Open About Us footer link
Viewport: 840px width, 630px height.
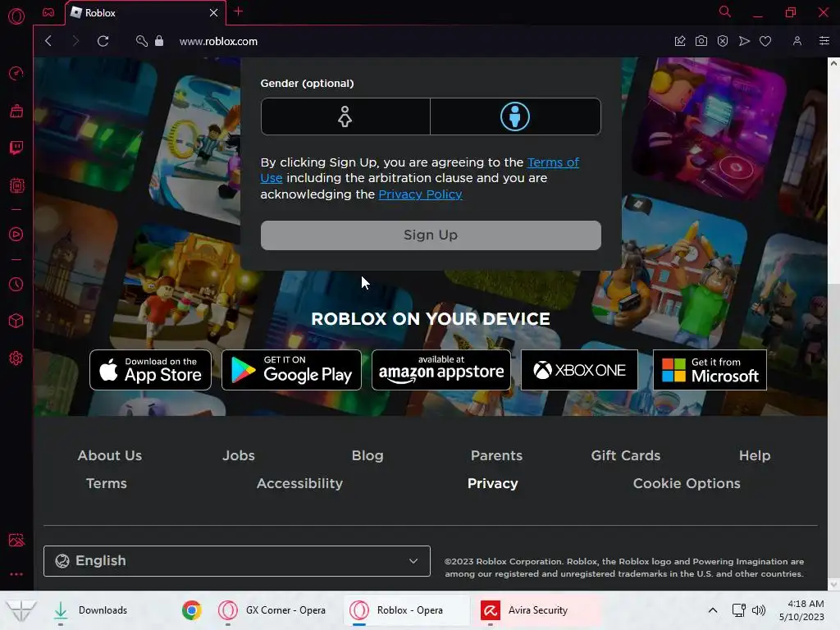click(x=110, y=455)
